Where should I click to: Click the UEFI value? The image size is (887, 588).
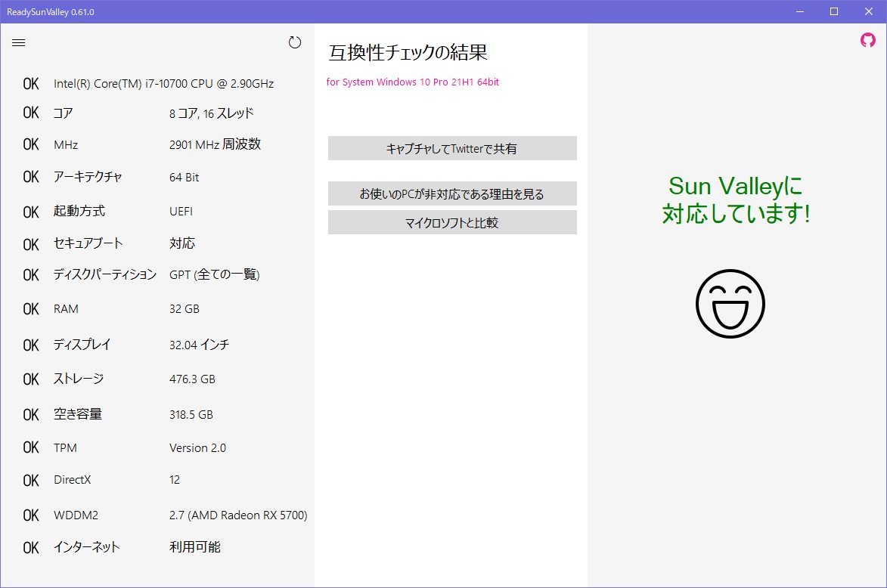pyautogui.click(x=181, y=212)
